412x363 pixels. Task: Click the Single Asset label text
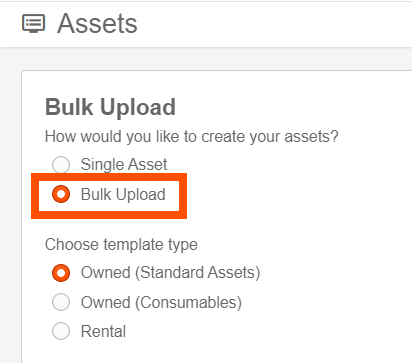pyautogui.click(x=124, y=164)
